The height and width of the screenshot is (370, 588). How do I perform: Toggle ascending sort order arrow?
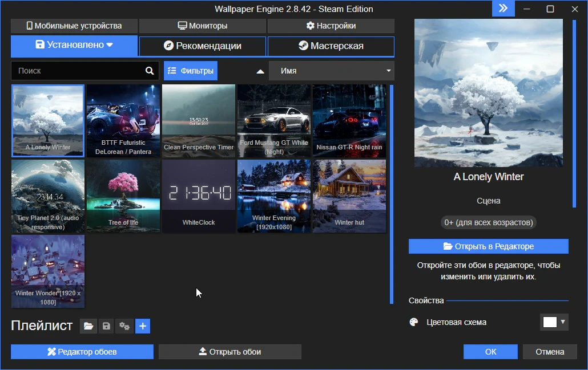point(260,71)
